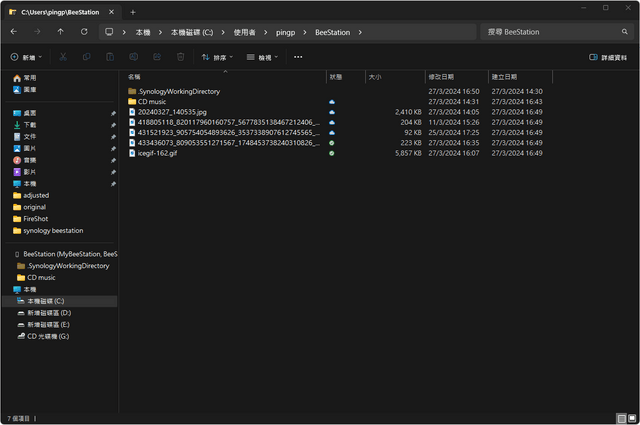The height and width of the screenshot is (425, 640).
Task: Open Videos quick access item
Action: pos(25,172)
